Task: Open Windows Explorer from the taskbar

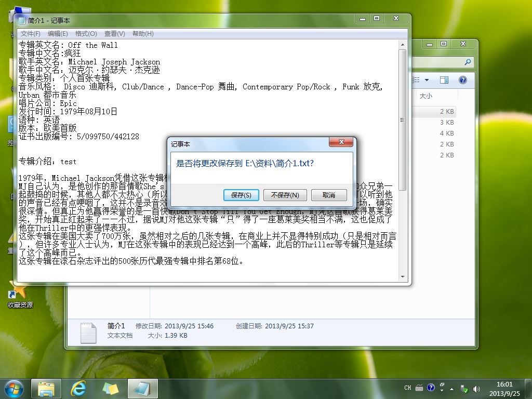Action: (46, 389)
